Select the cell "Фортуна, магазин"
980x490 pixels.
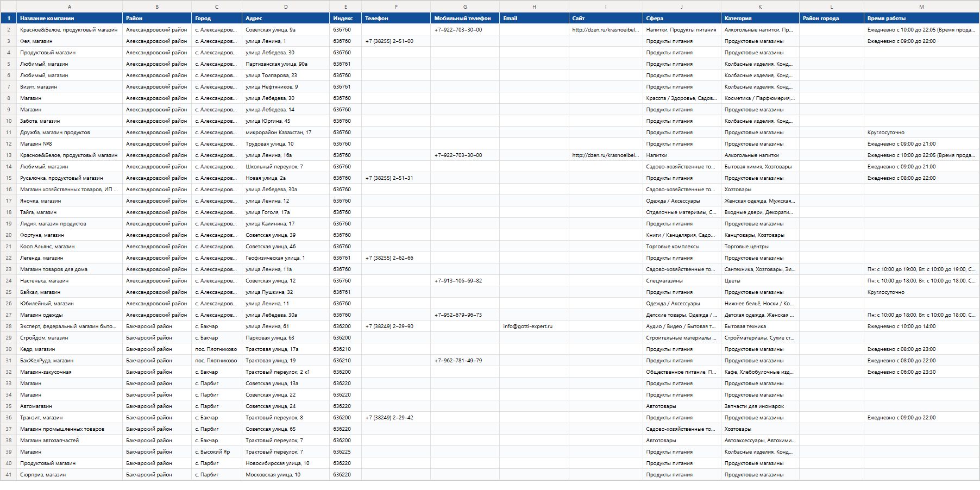(x=70, y=235)
